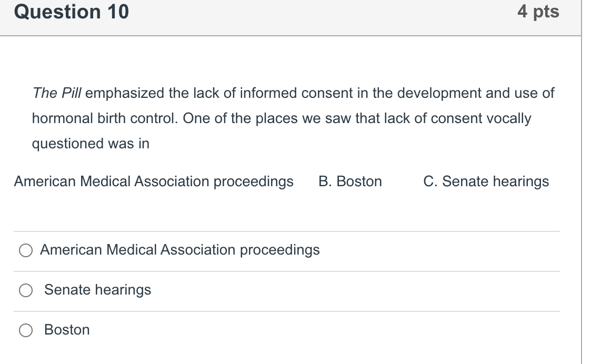Viewport: 601px width, 364px height.
Task: Click American Medical Association proceedings answer list label
Action: point(179,250)
